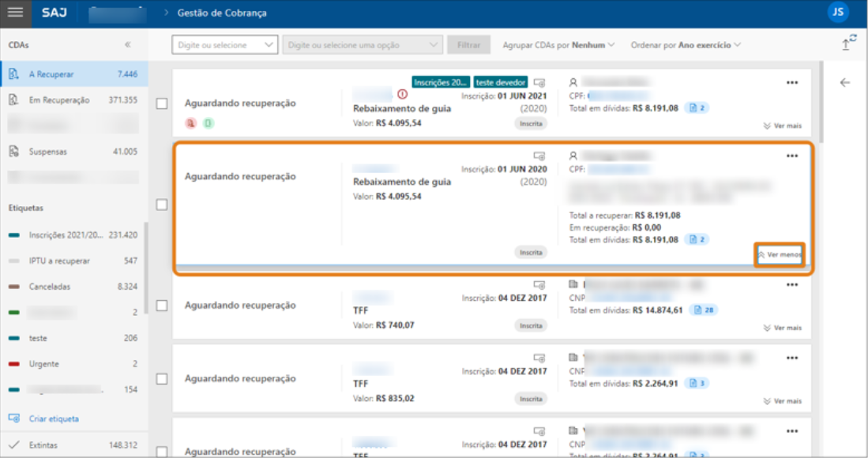
Task: Select 'Suspensas' category in sidebar
Action: (x=48, y=152)
